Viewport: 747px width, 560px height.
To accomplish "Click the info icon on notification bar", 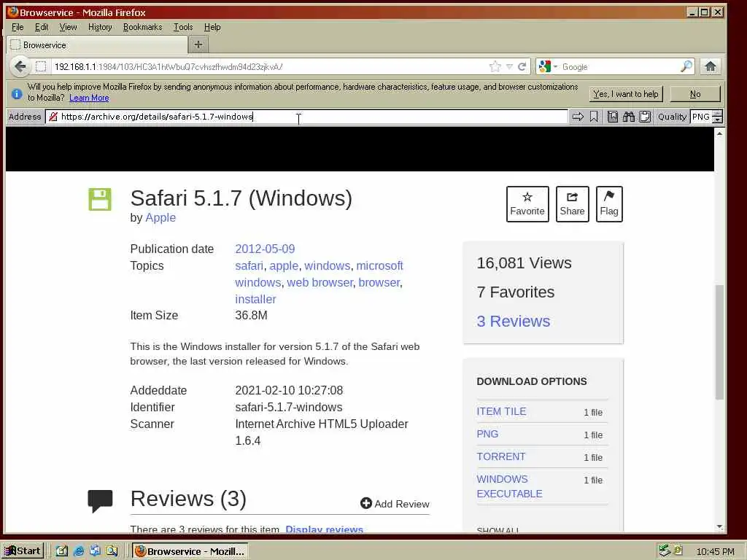I will (17, 94).
